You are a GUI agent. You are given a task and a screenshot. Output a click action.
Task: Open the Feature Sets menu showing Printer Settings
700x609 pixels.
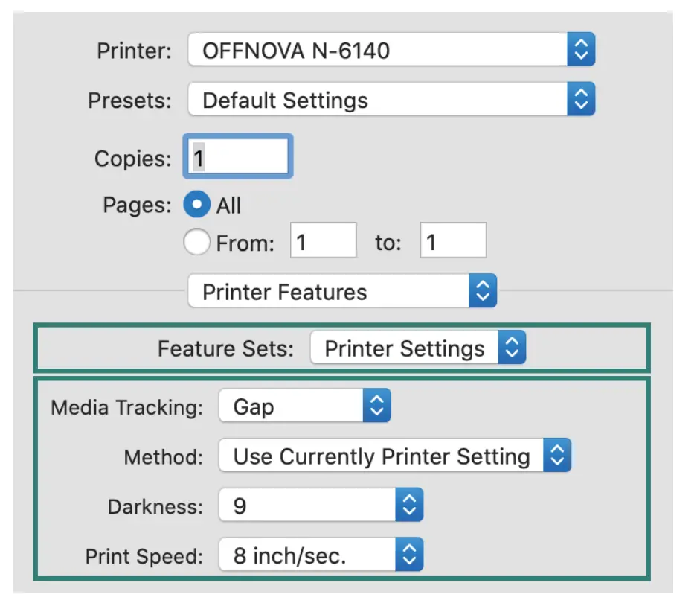tap(420, 348)
